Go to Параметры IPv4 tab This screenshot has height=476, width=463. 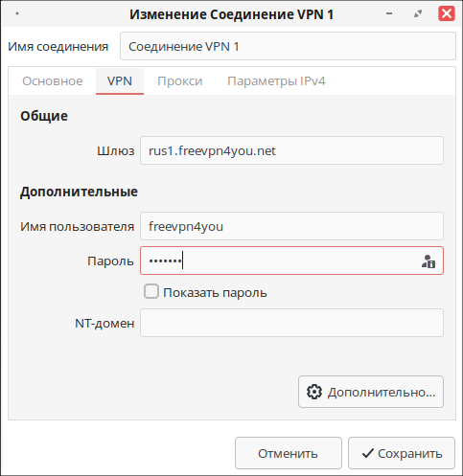(276, 81)
